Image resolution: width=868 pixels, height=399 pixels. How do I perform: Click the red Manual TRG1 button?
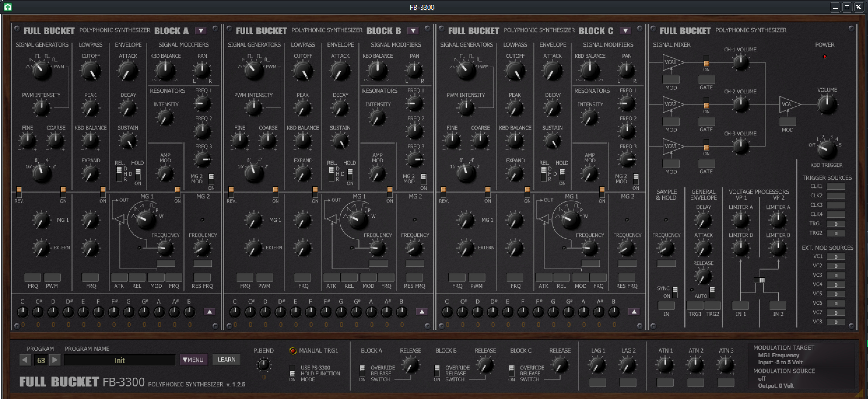click(292, 351)
